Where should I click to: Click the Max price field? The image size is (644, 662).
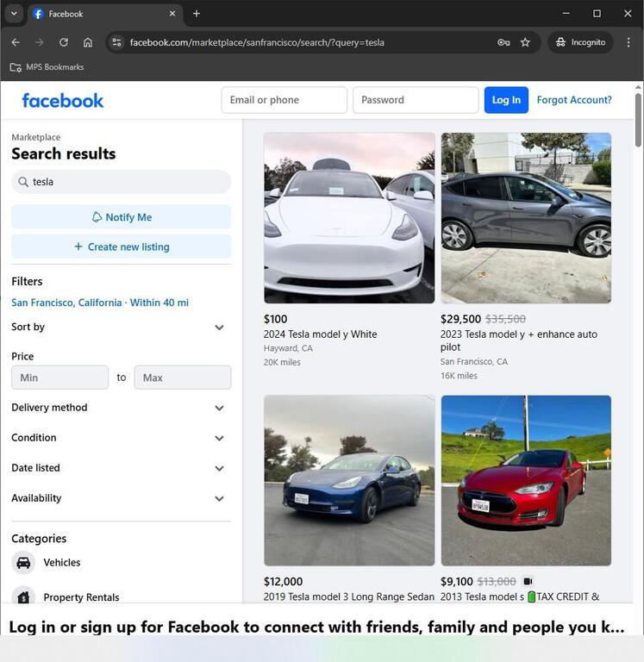click(183, 378)
